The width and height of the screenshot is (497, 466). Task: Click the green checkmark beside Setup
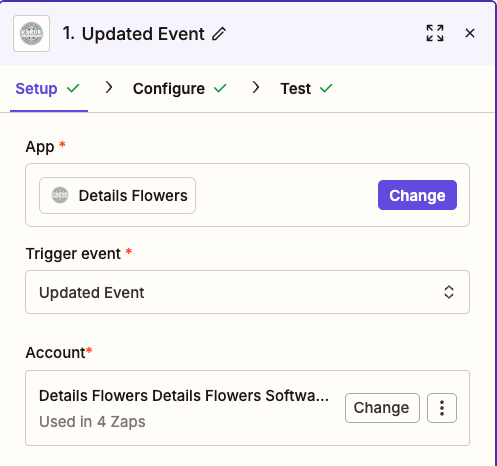(x=73, y=89)
